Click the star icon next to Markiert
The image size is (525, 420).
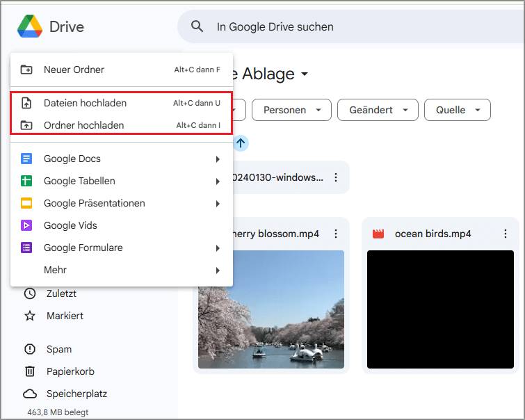(30, 316)
